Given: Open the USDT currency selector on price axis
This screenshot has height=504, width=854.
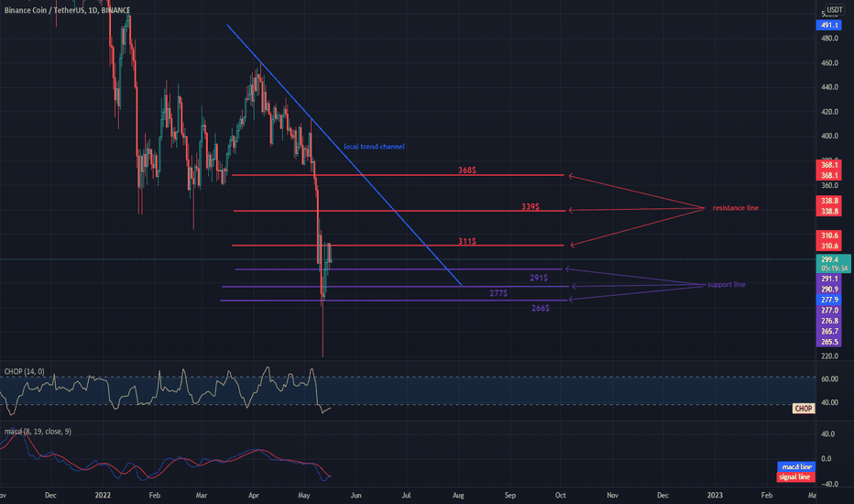Looking at the screenshot, I should point(834,9).
